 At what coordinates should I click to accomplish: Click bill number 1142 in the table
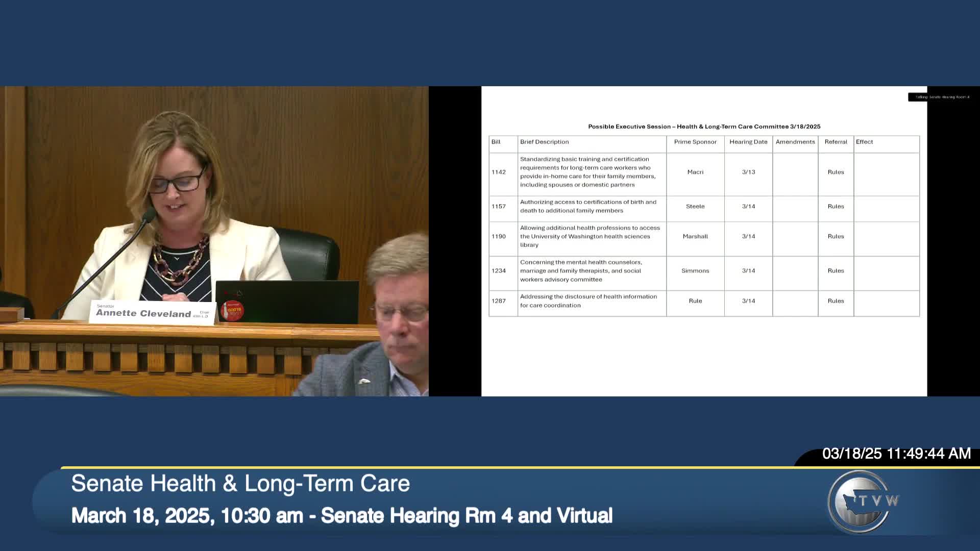499,172
